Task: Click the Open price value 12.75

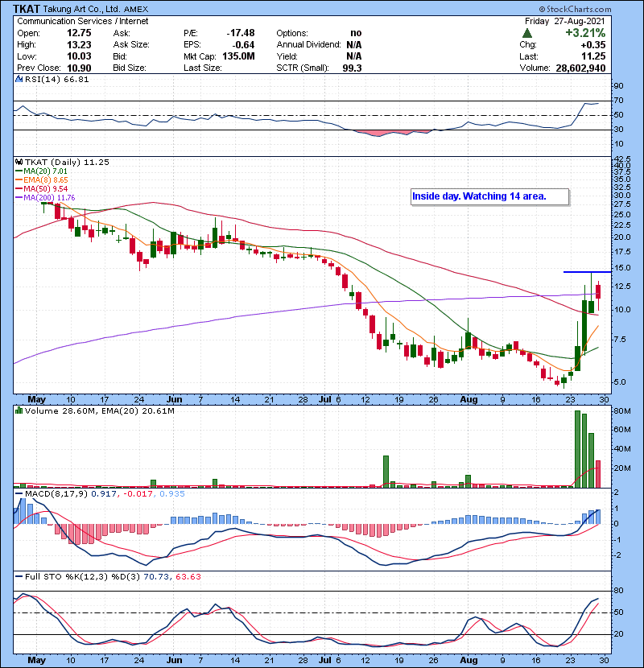Action: coord(79,33)
